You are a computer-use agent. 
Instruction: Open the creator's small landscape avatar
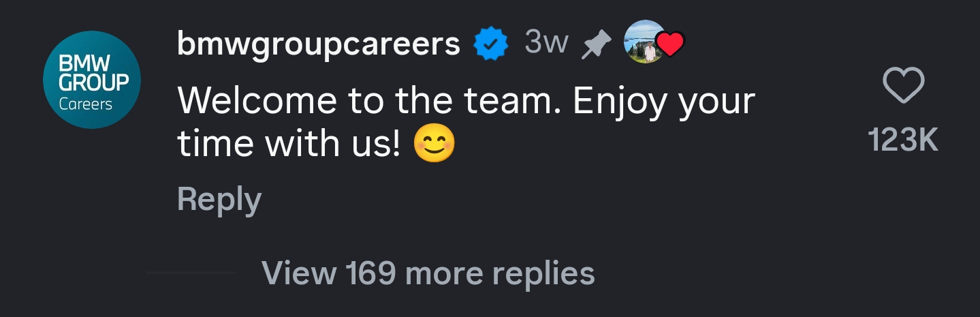644,42
